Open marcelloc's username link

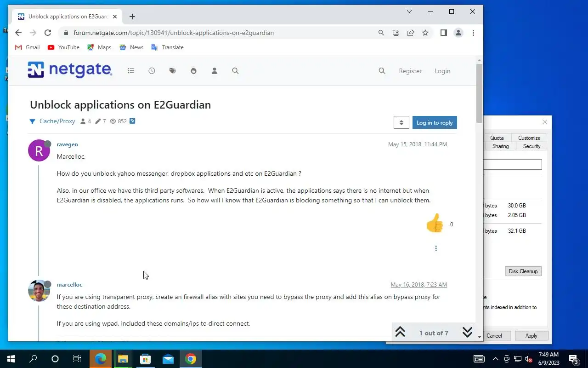point(69,285)
